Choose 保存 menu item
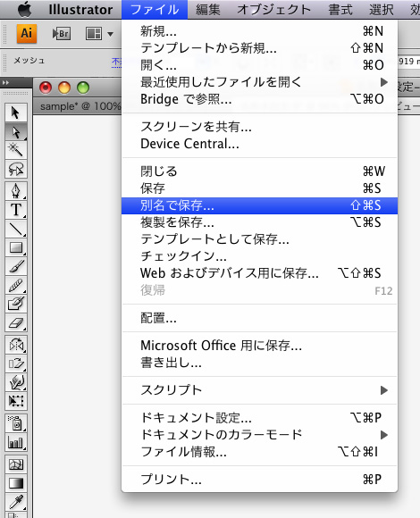This screenshot has width=420, height=518. pos(259,188)
